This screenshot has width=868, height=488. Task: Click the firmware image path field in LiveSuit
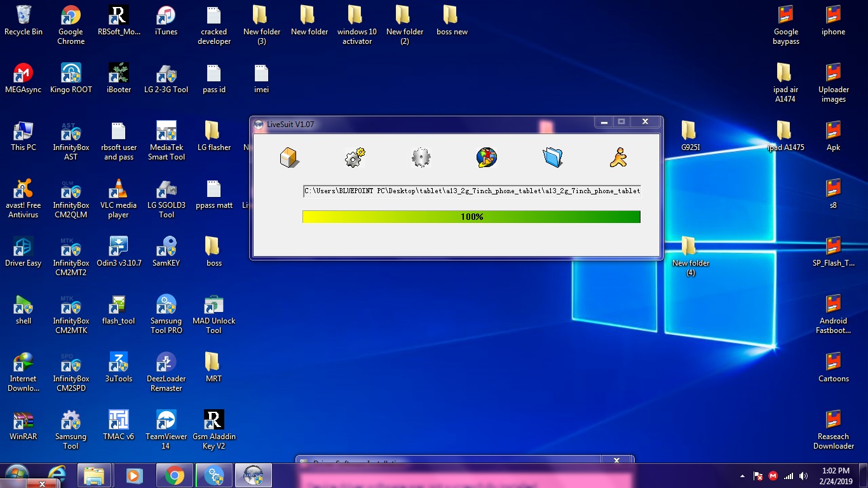tap(472, 191)
